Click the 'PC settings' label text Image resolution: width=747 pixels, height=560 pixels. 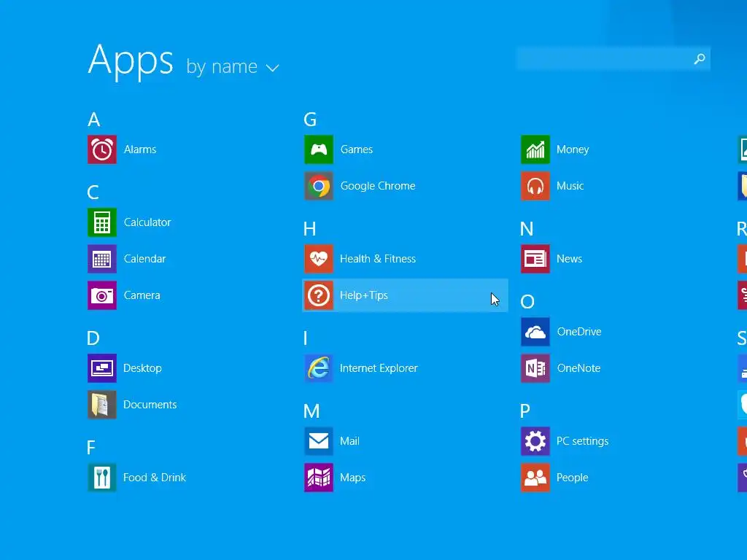tap(583, 441)
